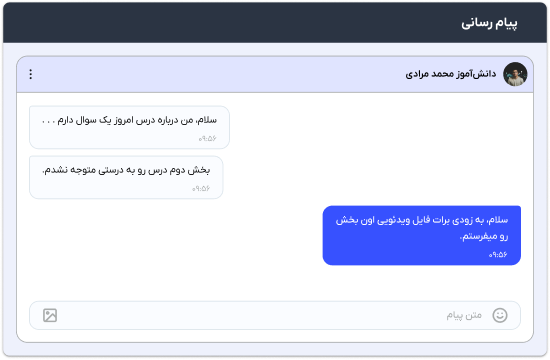
Task: Open the emoji picker smiley icon
Action: (499, 315)
